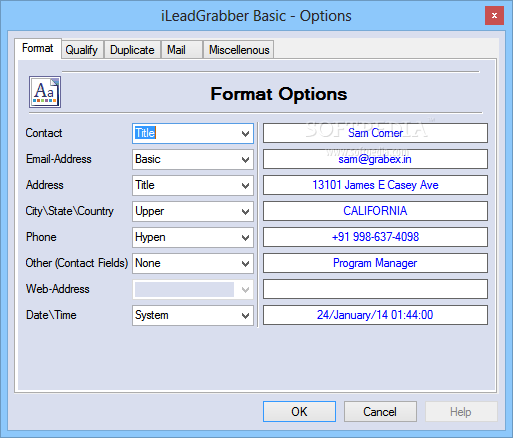Click the Format Options heading
513x438 pixels.
pos(279,94)
